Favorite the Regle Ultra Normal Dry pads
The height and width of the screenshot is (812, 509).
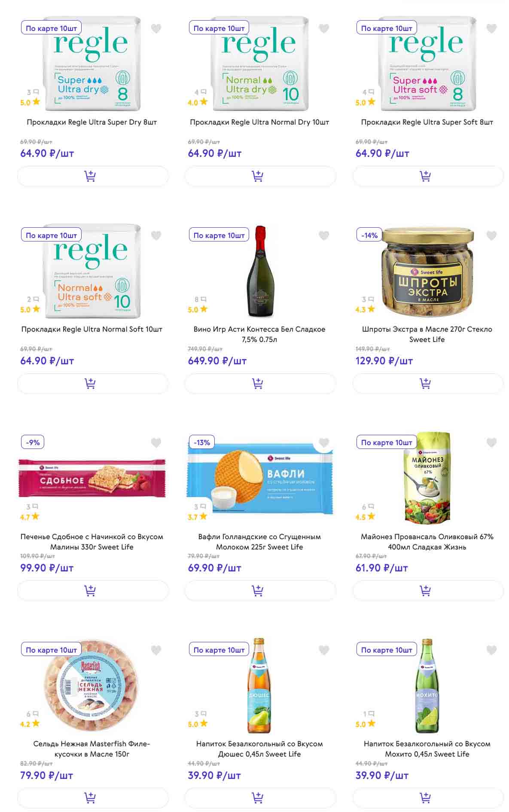(x=324, y=28)
